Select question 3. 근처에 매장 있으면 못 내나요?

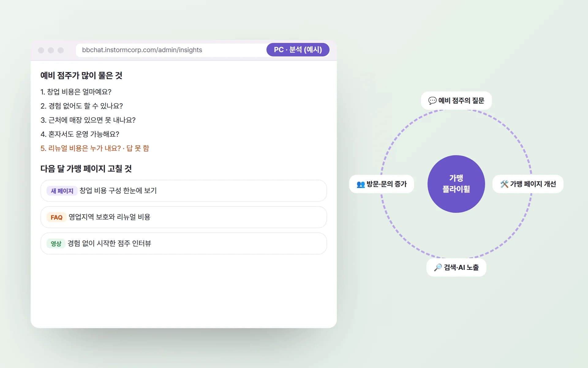(88, 120)
